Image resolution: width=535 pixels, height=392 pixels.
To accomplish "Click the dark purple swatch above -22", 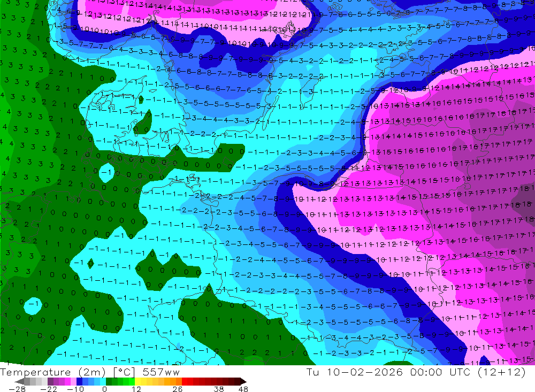I will (x=50, y=381).
